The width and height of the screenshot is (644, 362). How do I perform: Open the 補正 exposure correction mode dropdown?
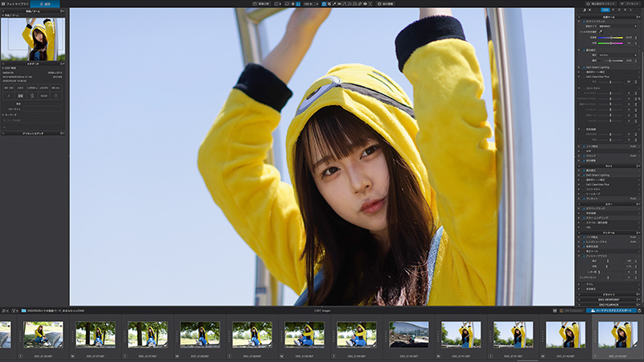(617, 55)
